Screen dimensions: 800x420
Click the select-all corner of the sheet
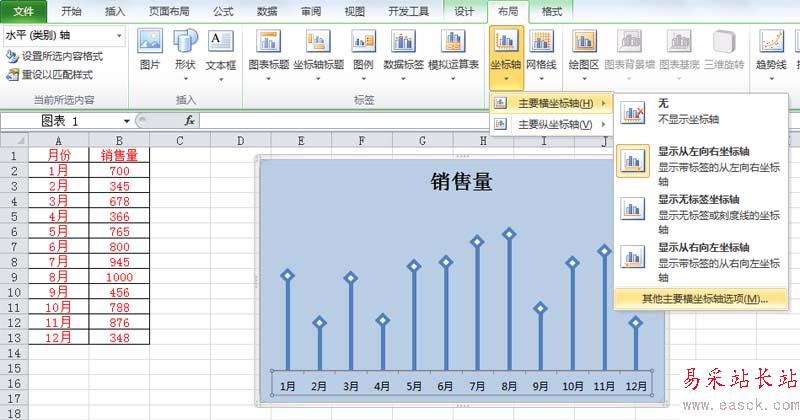14,140
